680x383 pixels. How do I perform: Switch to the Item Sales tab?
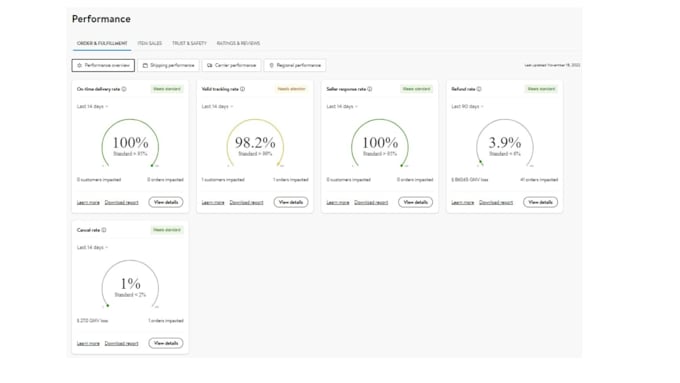[x=150, y=43]
